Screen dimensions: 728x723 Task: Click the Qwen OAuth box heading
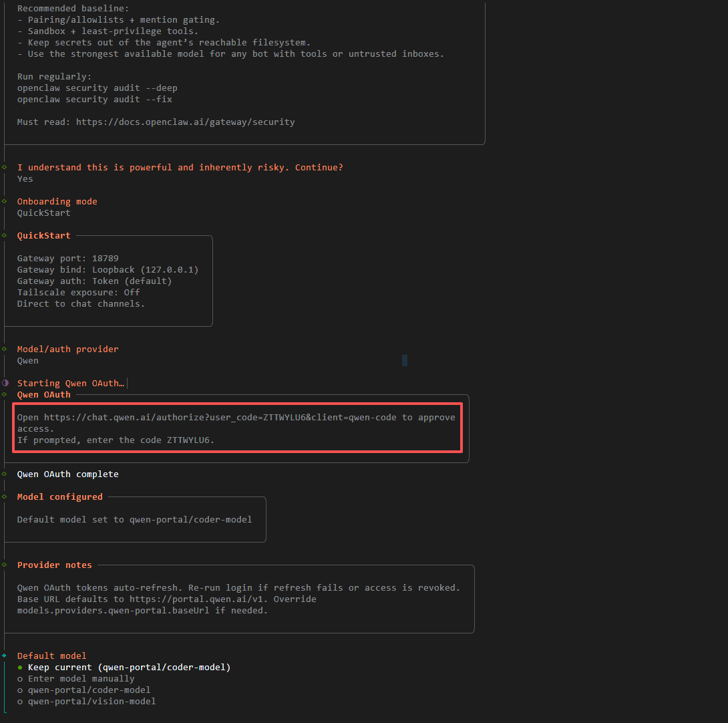click(43, 394)
